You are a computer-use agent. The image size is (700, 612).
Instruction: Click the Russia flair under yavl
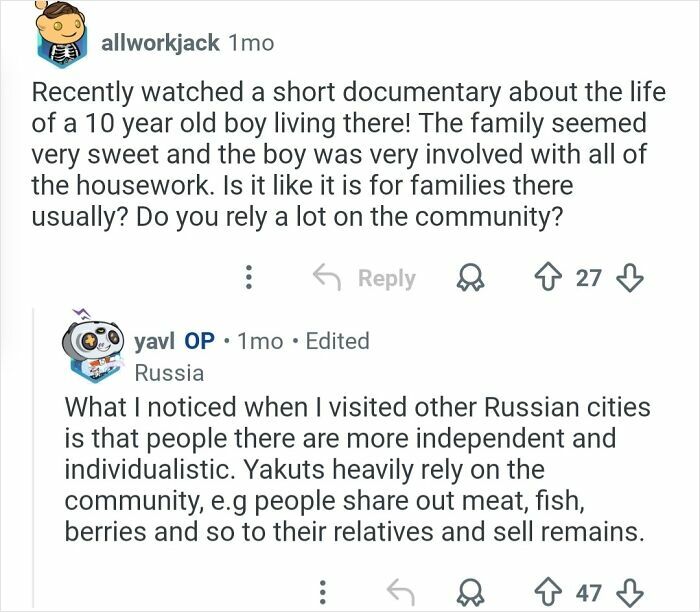pyautogui.click(x=169, y=373)
